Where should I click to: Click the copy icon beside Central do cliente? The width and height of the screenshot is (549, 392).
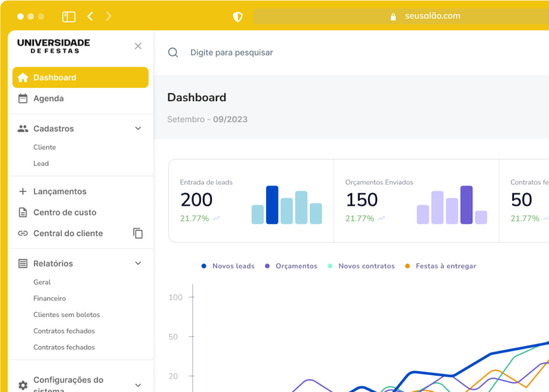pos(138,233)
